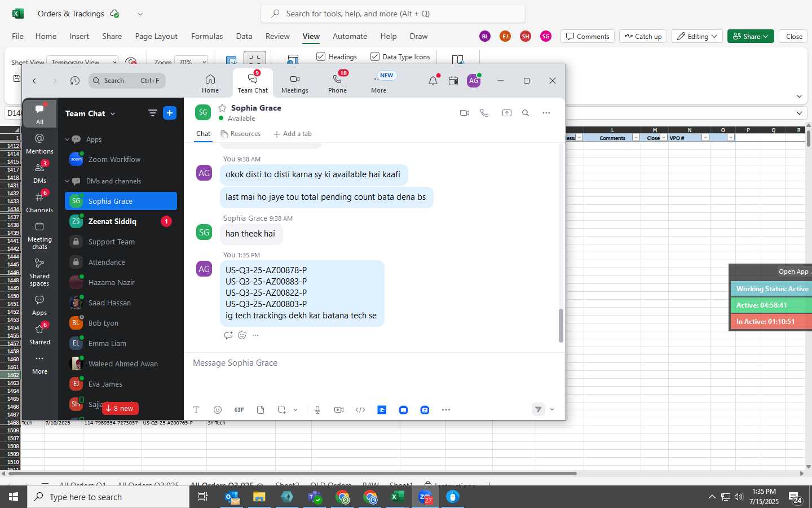Open the Zoom notifications bell
The height and width of the screenshot is (508, 812).
[433, 81]
